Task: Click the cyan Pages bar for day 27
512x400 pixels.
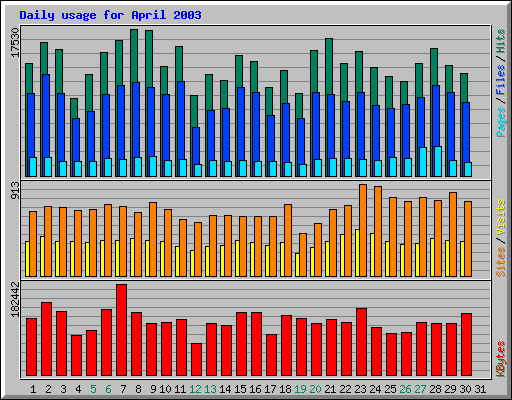Action: pyautogui.click(x=423, y=162)
